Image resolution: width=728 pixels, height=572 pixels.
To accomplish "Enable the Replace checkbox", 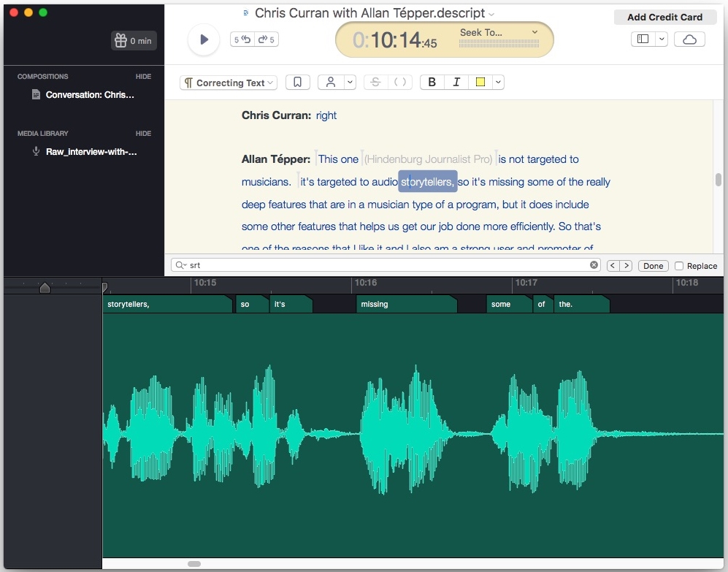I will [679, 266].
